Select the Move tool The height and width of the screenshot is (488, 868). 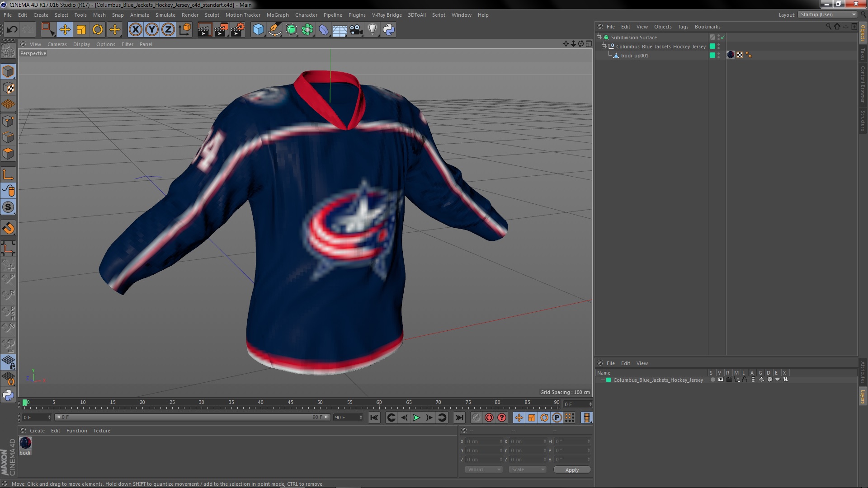tap(65, 30)
